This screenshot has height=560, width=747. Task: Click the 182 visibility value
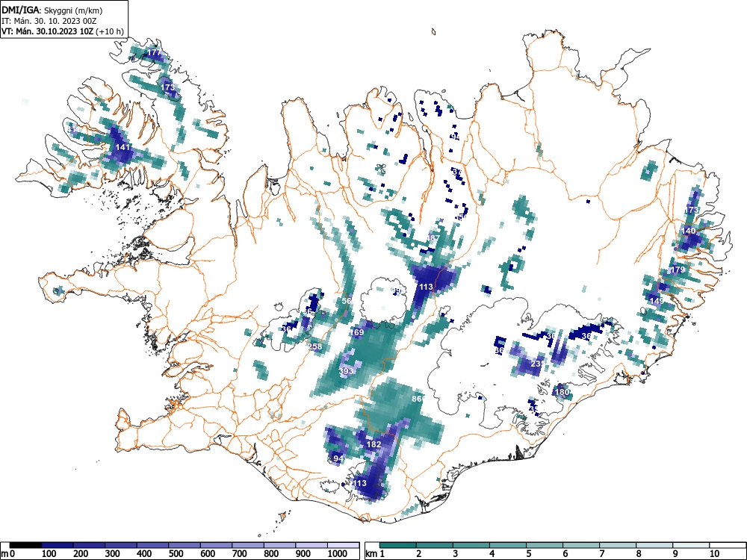374,444
